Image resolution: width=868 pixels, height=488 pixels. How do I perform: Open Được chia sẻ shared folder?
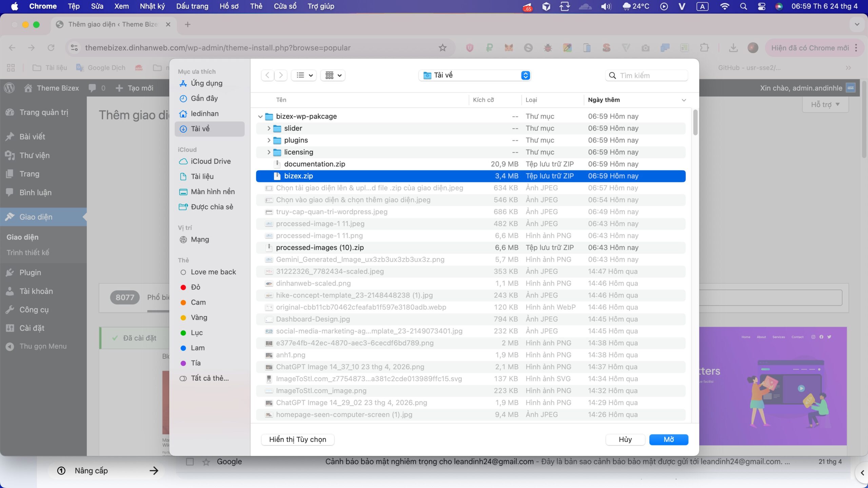[212, 207]
